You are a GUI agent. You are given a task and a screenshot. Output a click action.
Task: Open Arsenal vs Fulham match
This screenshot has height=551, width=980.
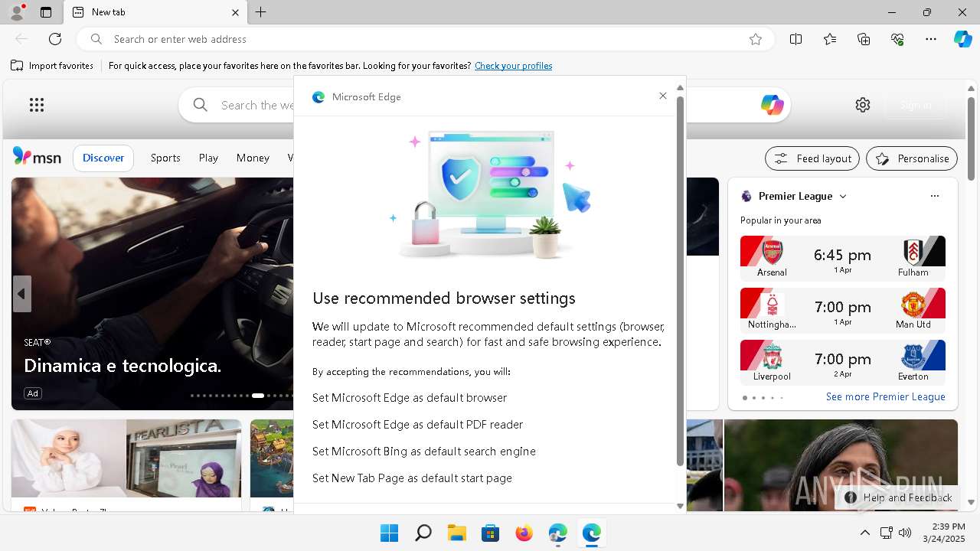pyautogui.click(x=843, y=258)
